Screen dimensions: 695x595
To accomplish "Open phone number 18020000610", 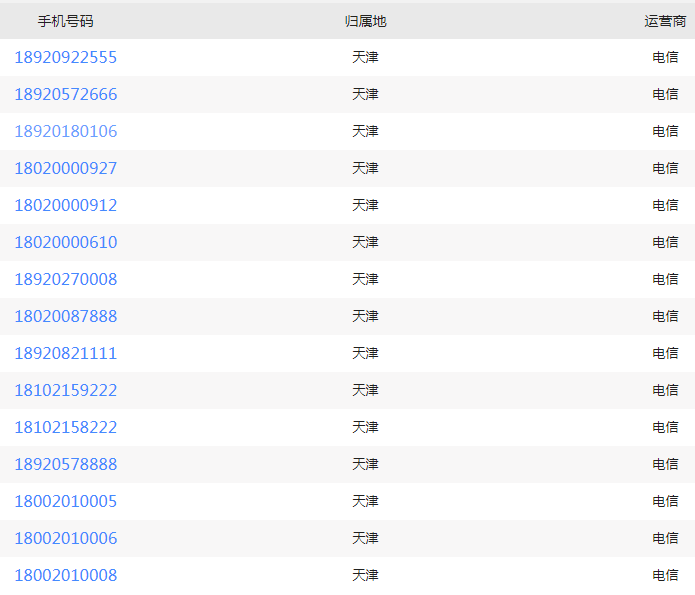I will (x=66, y=243).
